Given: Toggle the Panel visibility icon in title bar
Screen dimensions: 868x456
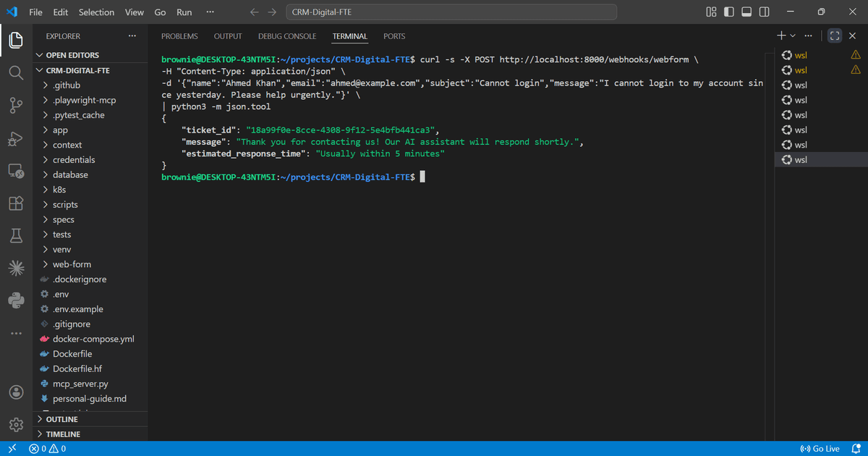Looking at the screenshot, I should tap(747, 12).
